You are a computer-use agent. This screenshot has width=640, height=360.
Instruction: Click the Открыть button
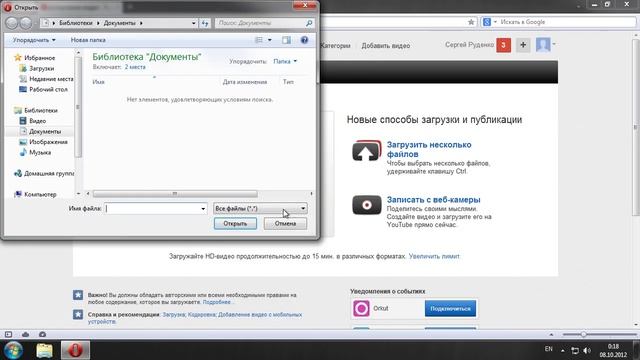[235, 224]
